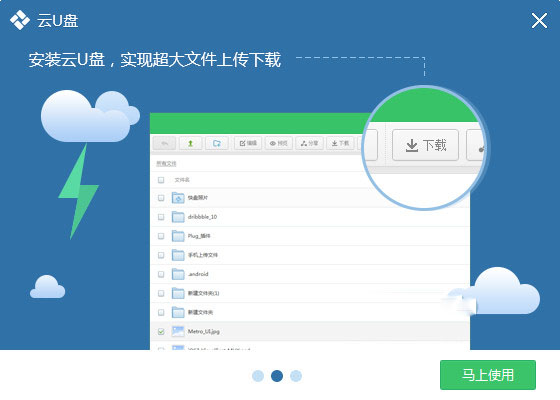Image resolution: width=560 pixels, height=400 pixels.
Task: Click the file name "快盘照片"
Action: tap(198, 198)
